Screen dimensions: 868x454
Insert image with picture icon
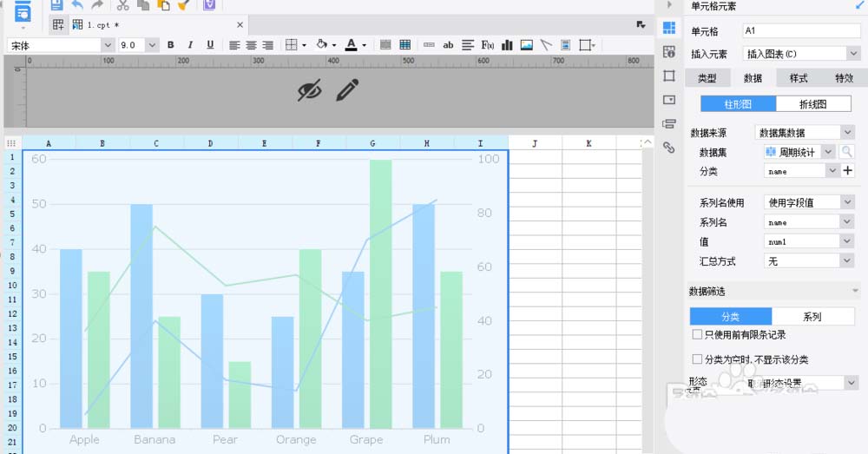[x=527, y=45]
